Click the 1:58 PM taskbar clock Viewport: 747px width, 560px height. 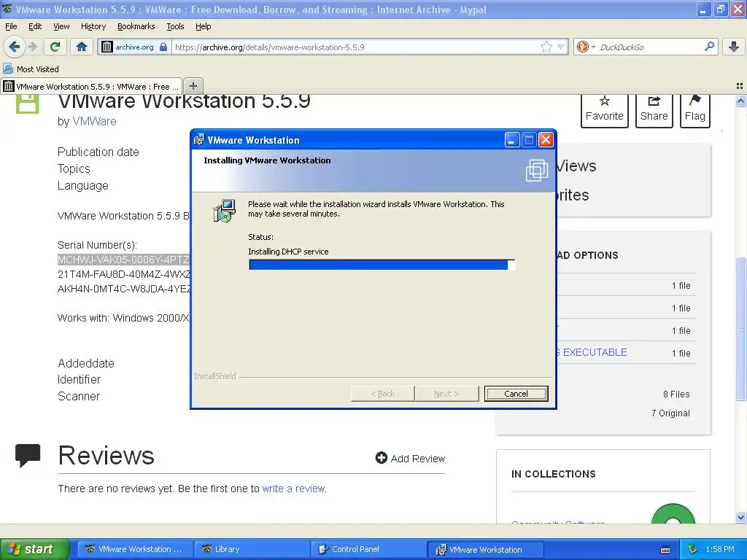coord(720,549)
